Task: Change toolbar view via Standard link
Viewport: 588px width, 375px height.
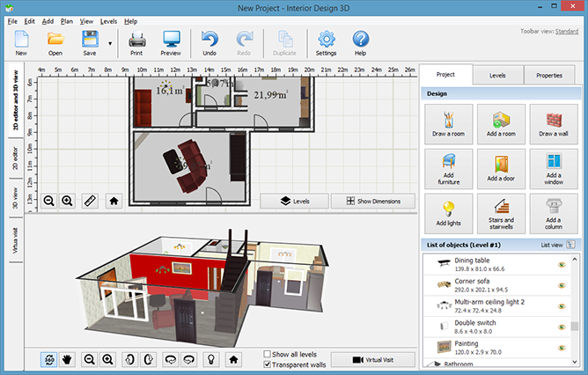Action: pyautogui.click(x=567, y=31)
